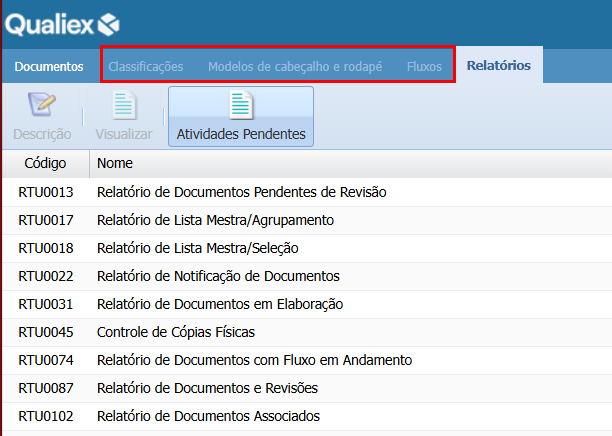Select Relatório de Documentos com Fluxo em Andamento
The image size is (612, 436).
coord(254,360)
